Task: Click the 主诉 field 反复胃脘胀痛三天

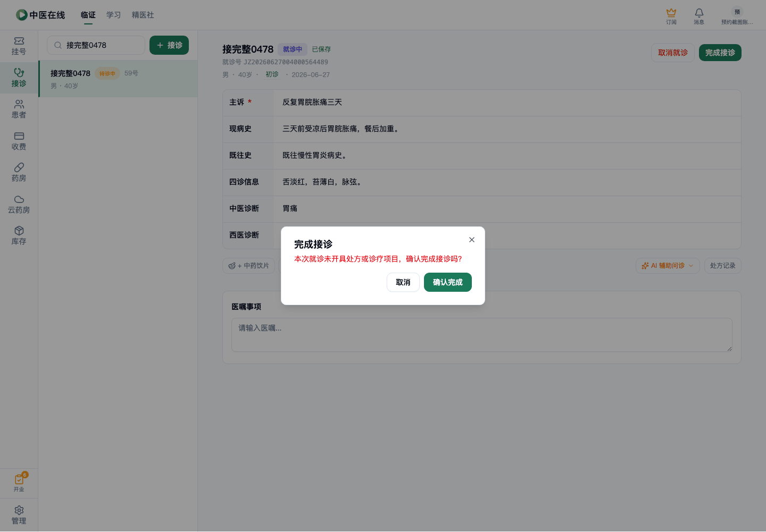Action: [x=507, y=103]
